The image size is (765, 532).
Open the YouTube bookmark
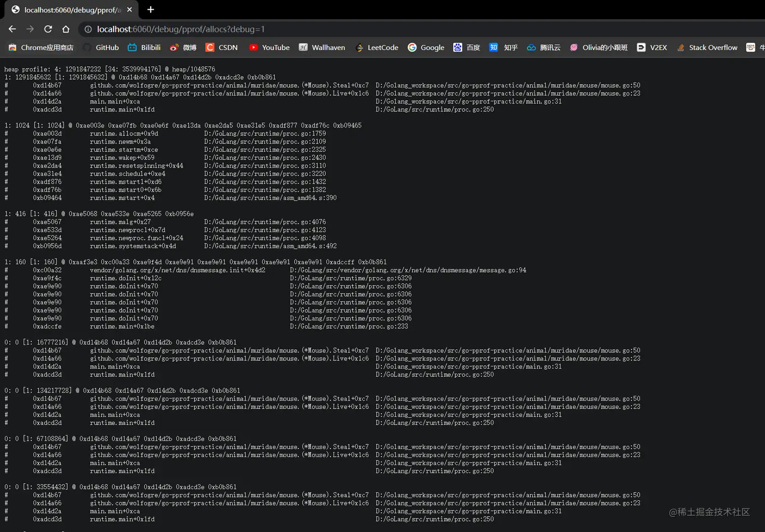[269, 48]
